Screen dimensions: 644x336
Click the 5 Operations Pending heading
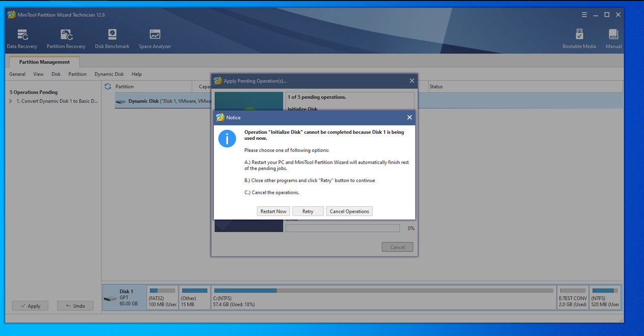(34, 92)
